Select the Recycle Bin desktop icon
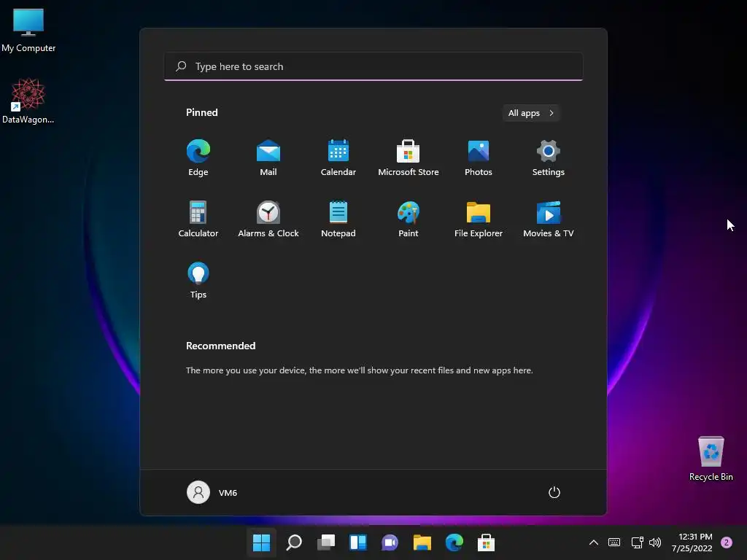The image size is (747, 560). pyautogui.click(x=711, y=459)
